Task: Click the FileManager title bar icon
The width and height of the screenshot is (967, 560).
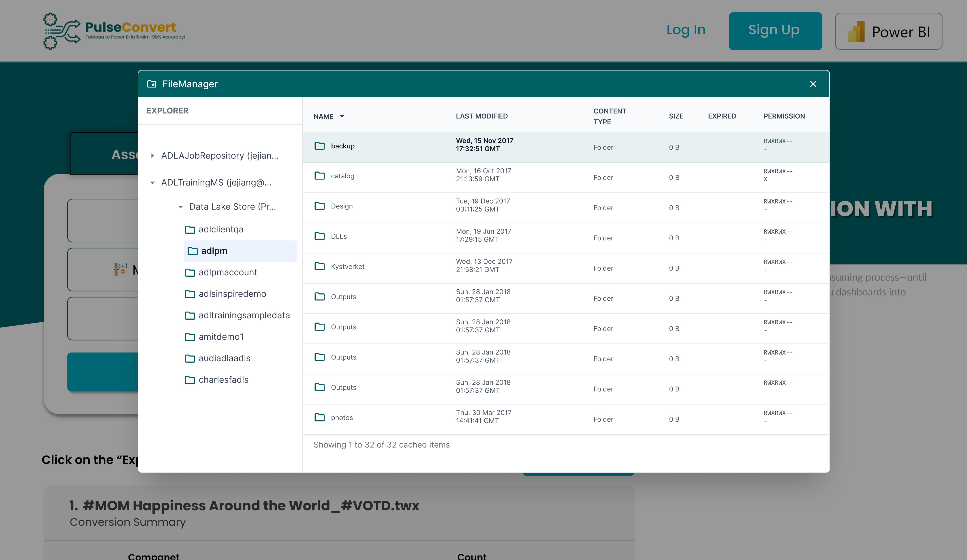Action: pyautogui.click(x=152, y=84)
